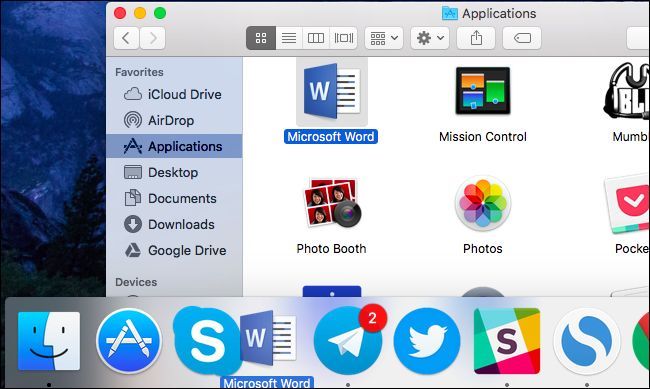This screenshot has height=389, width=650.
Task: Click the Share button in toolbar
Action: tap(476, 38)
